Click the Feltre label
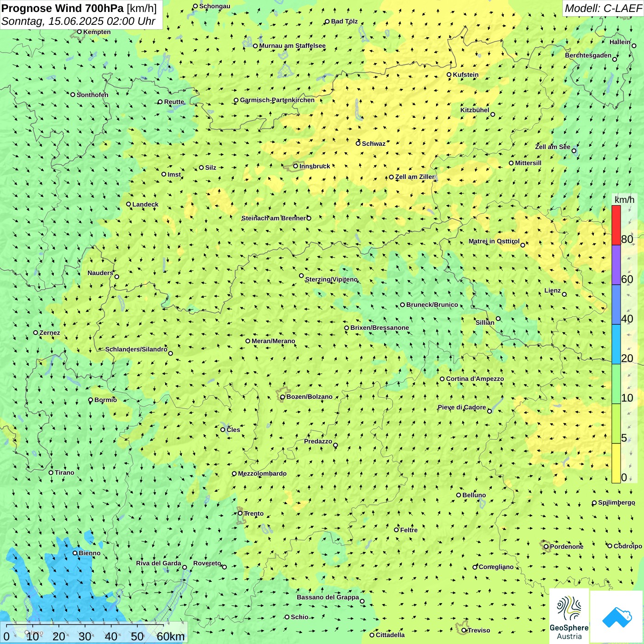 408,530
